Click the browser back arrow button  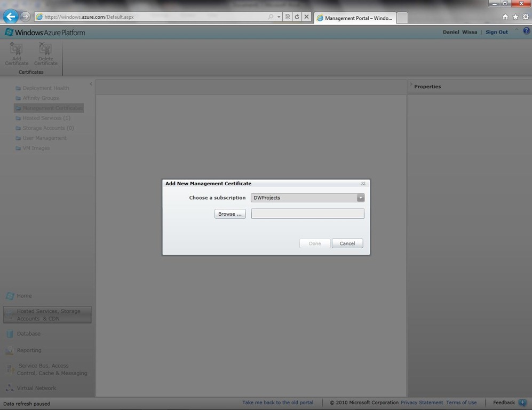[x=10, y=17]
